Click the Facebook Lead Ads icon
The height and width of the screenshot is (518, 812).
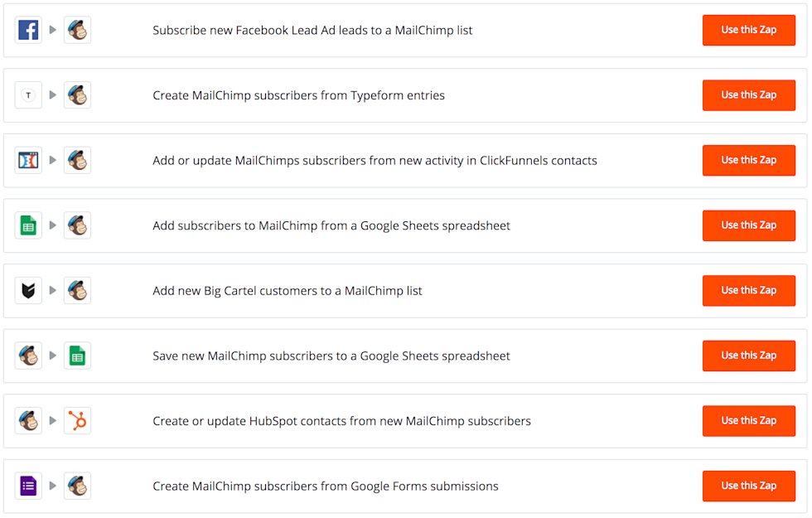(28, 30)
